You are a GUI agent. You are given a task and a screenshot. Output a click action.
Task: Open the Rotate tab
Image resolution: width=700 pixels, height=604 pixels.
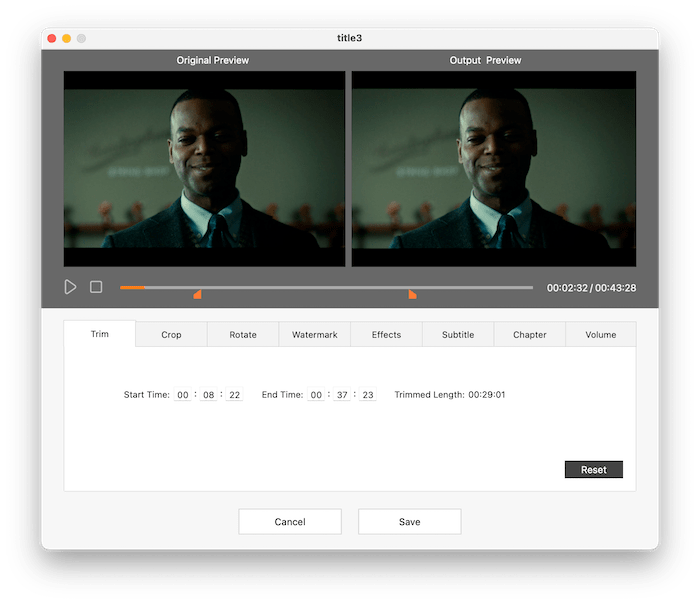click(243, 335)
